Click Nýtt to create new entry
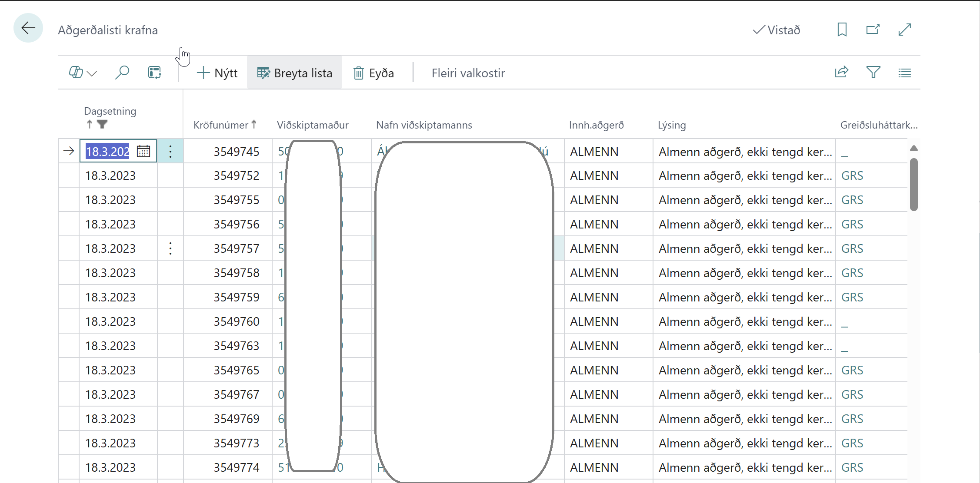Viewport: 980px width, 483px height. pos(217,73)
